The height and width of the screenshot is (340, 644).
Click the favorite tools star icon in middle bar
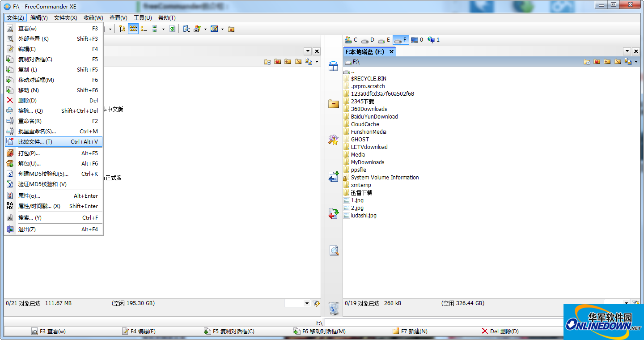334,140
